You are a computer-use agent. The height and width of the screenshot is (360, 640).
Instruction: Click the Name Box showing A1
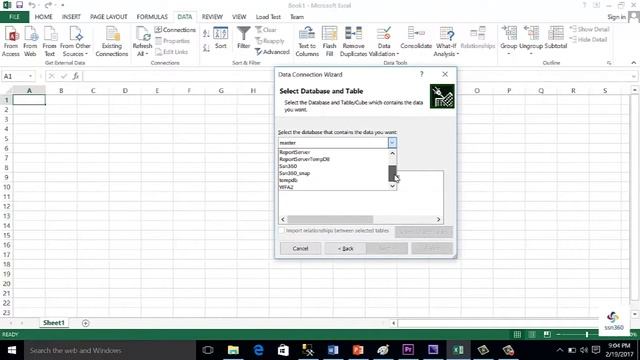coord(18,76)
